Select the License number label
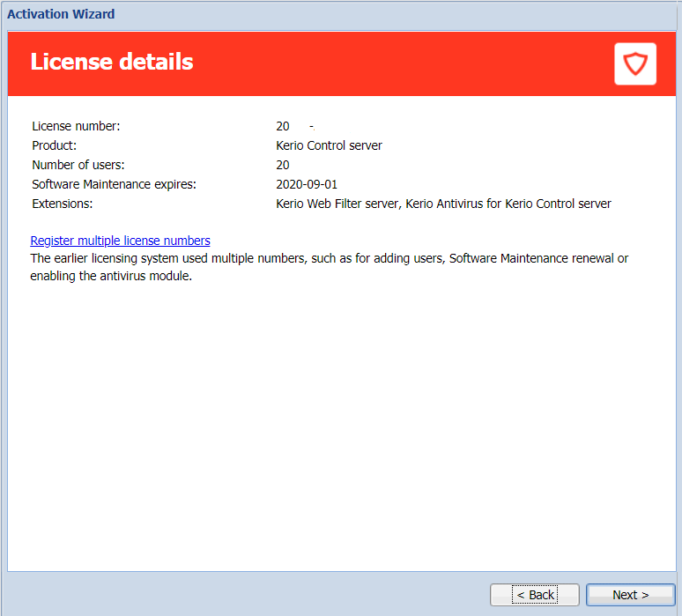 (76, 126)
